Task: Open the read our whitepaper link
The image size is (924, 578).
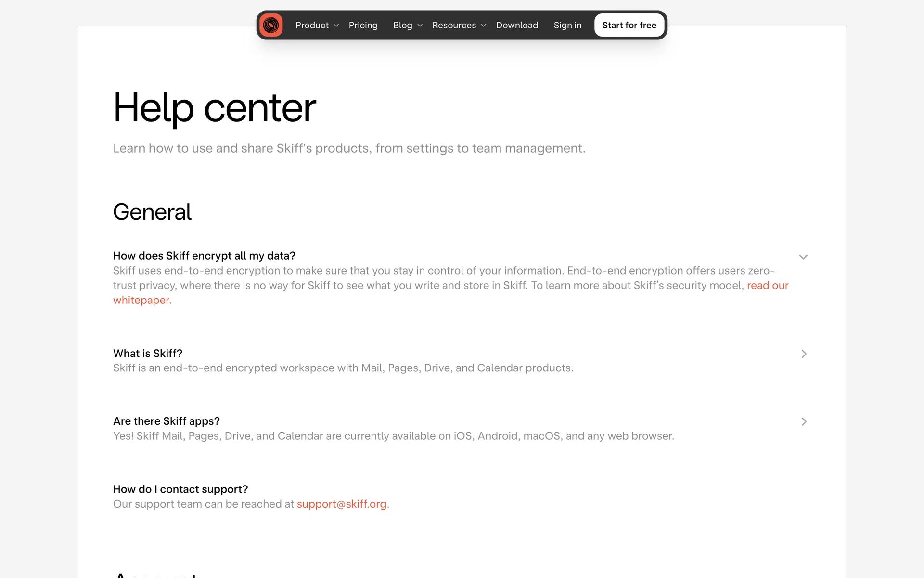Action: click(x=767, y=285)
